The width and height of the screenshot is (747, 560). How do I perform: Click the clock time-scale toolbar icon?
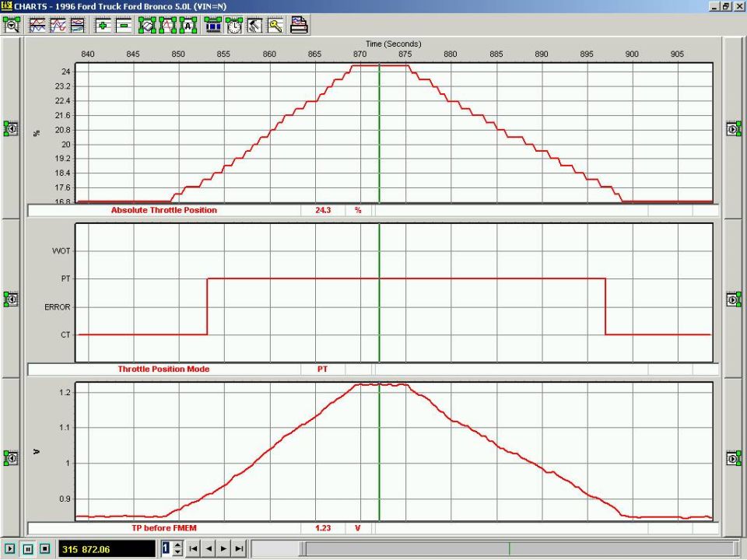pyautogui.click(x=234, y=25)
